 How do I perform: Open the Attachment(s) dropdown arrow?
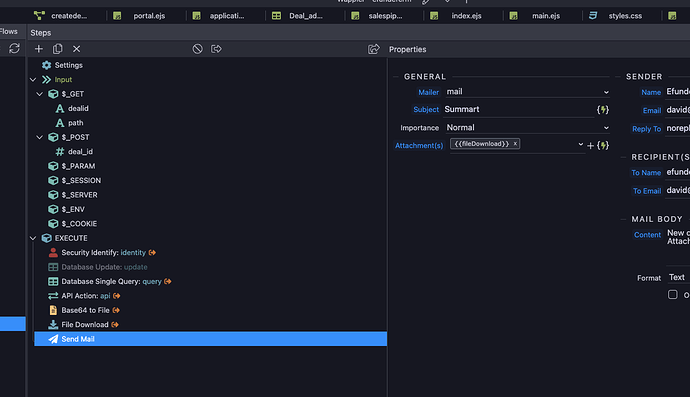click(x=580, y=144)
